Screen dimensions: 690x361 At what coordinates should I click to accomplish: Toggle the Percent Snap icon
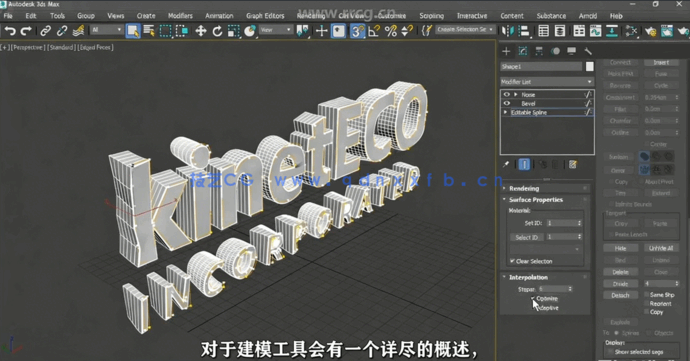click(390, 31)
